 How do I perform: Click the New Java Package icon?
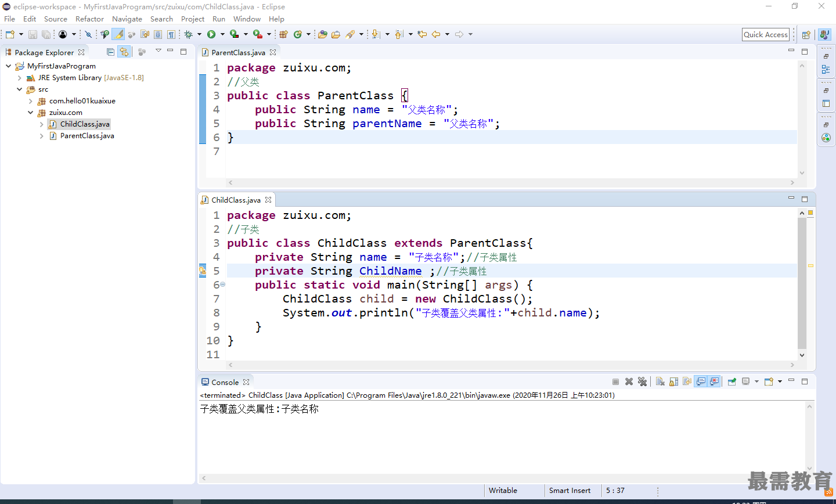click(x=283, y=34)
